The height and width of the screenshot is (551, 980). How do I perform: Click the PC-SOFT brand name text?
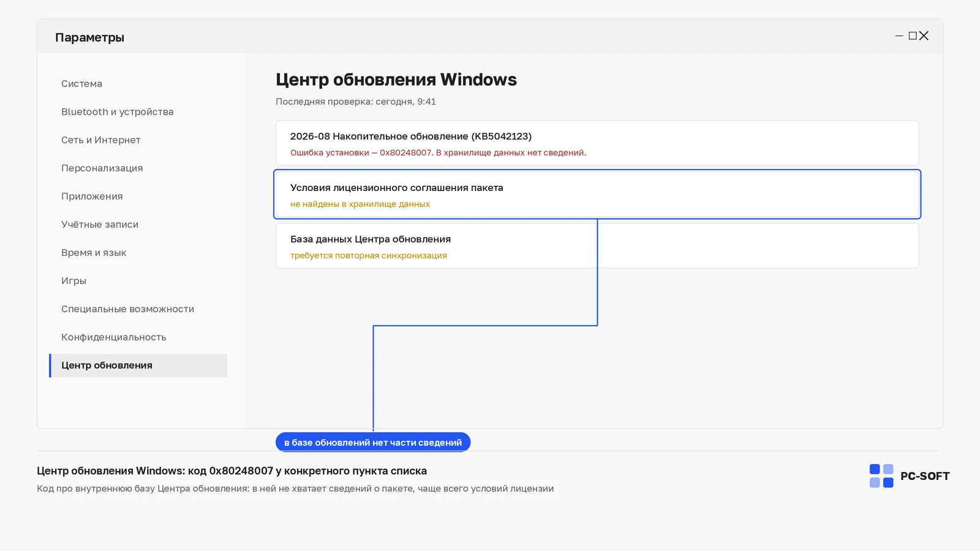tap(925, 476)
